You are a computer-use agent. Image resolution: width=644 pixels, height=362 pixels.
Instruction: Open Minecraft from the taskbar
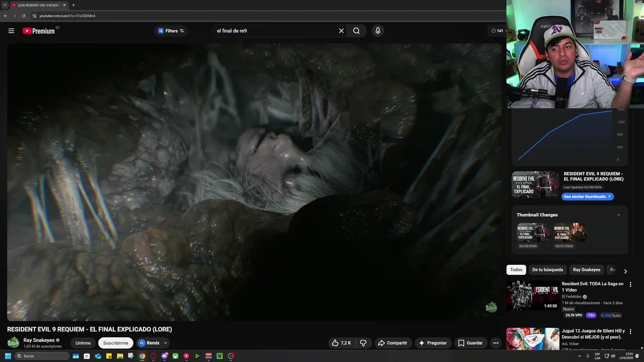click(x=220, y=356)
